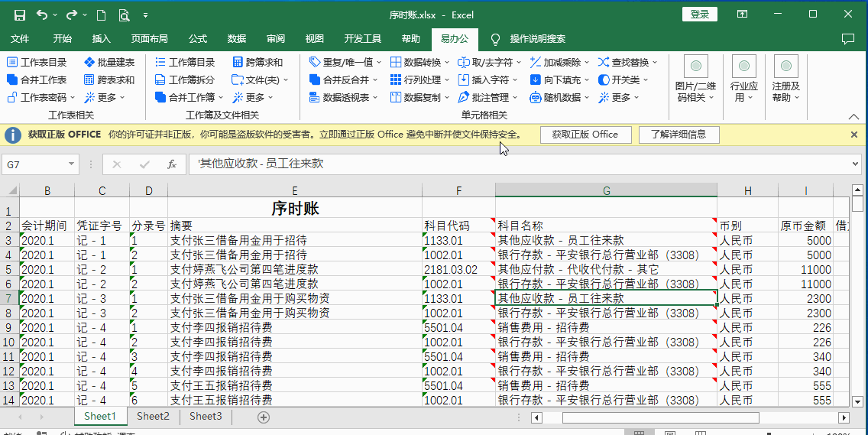Image resolution: width=868 pixels, height=435 pixels.
Task: Click 跨簿求和 tool
Action: [257, 62]
